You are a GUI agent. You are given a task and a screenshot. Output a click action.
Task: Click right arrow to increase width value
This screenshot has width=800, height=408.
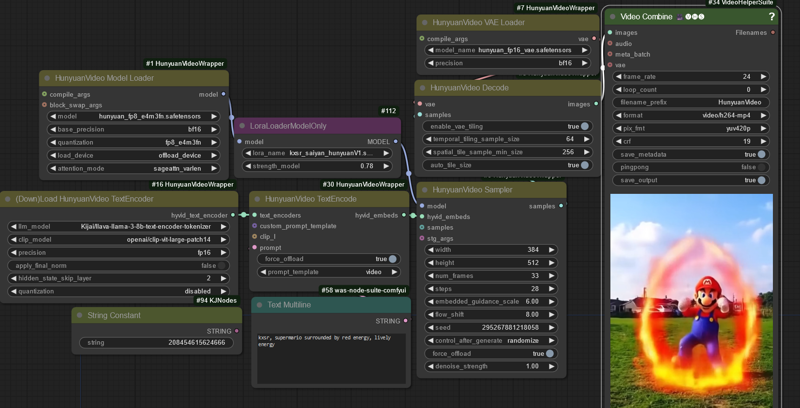pos(551,250)
